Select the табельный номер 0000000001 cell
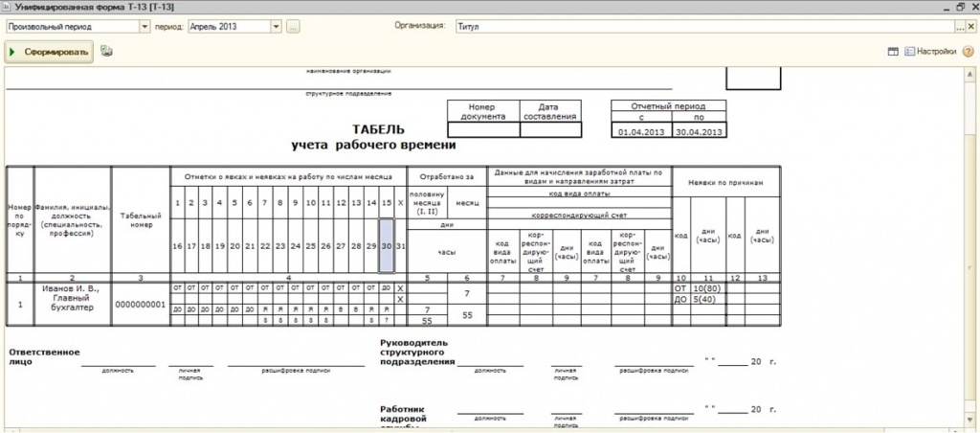 pos(141,305)
